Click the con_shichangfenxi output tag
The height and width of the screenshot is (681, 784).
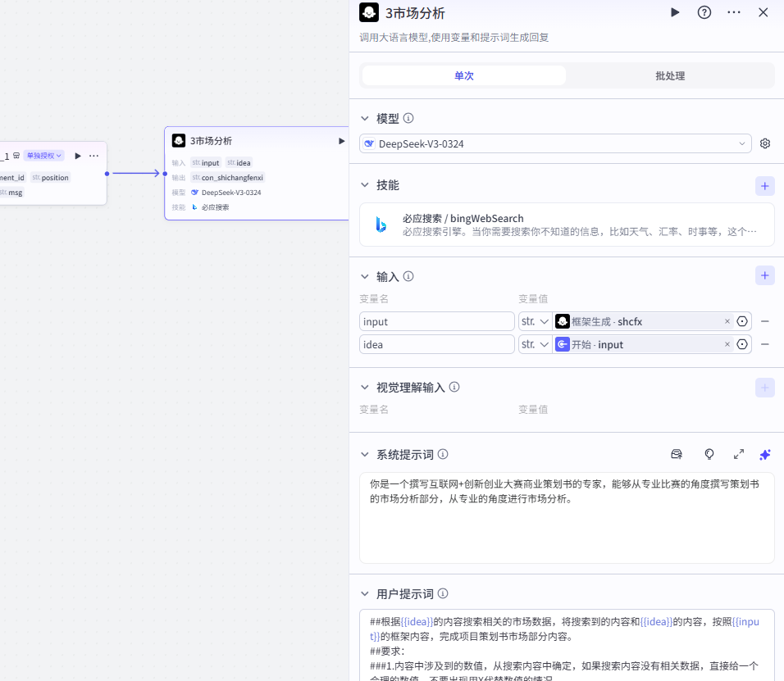pyautogui.click(x=227, y=177)
